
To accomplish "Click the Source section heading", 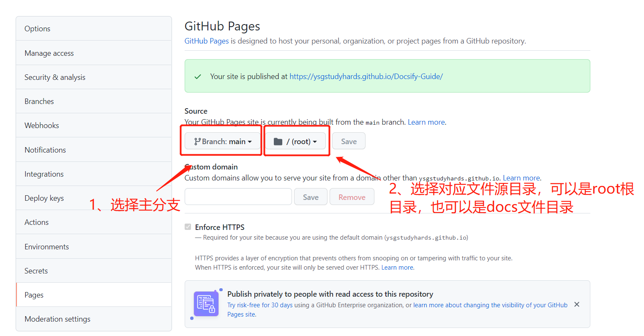I will point(196,111).
